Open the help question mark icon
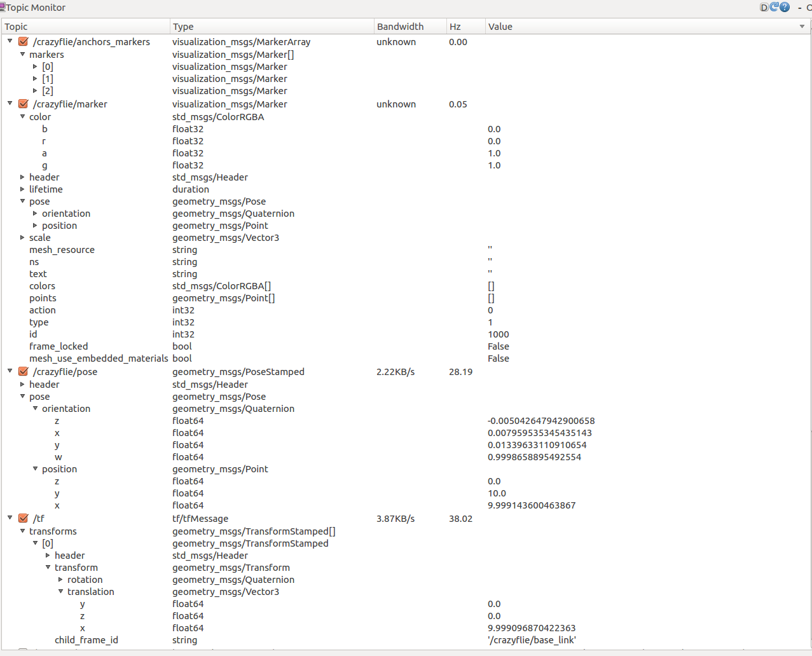The height and width of the screenshot is (656, 812). (x=785, y=7)
